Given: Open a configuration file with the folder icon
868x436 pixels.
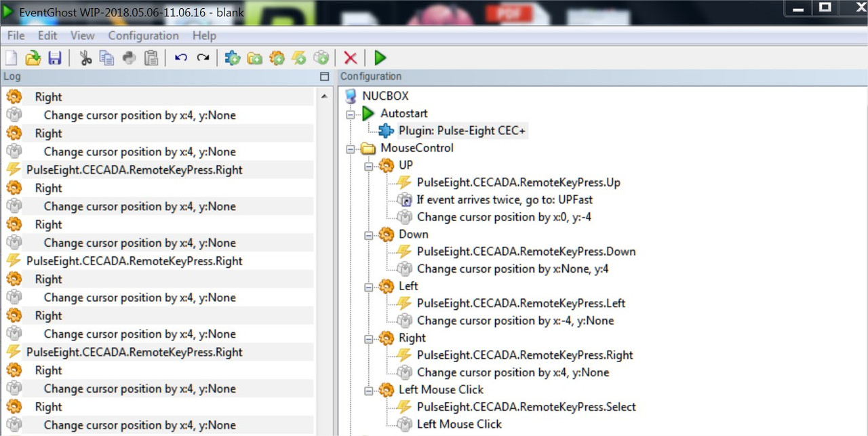Looking at the screenshot, I should (x=33, y=58).
